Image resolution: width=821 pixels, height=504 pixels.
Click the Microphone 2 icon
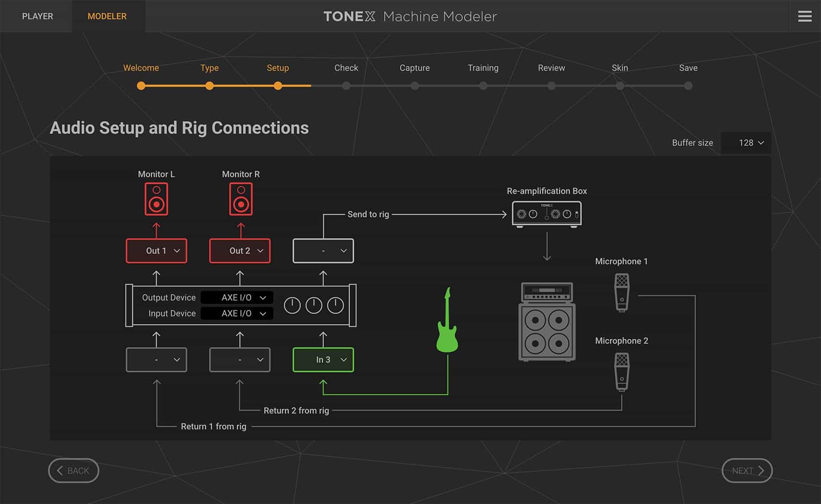coord(622,372)
